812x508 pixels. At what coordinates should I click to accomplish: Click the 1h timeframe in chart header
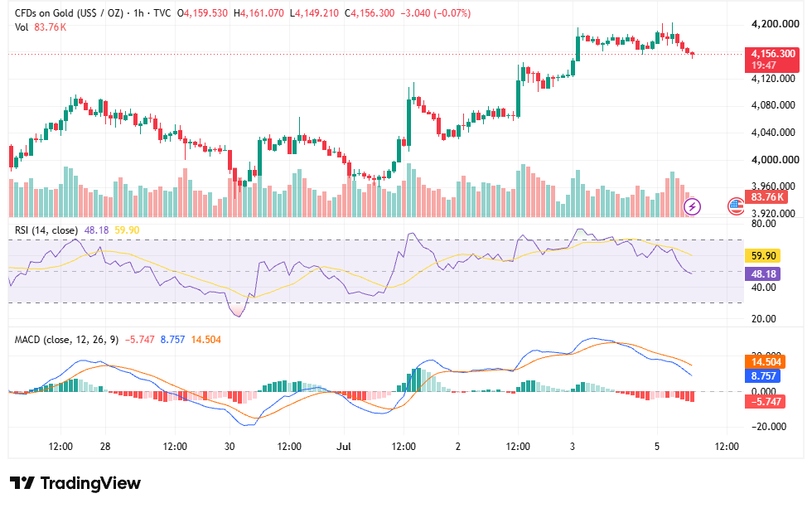coord(138,13)
